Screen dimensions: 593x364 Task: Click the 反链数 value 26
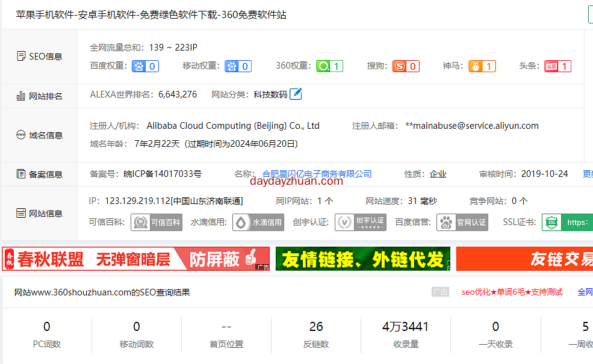pyautogui.click(x=316, y=327)
